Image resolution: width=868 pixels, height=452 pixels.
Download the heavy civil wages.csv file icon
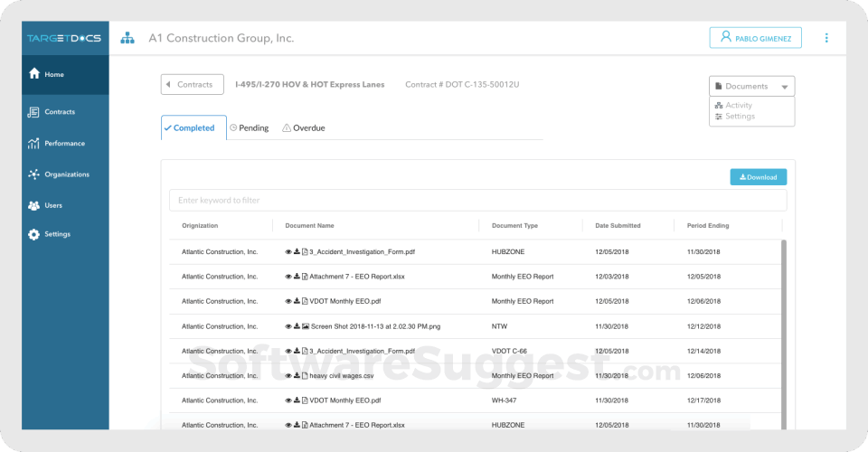point(297,375)
